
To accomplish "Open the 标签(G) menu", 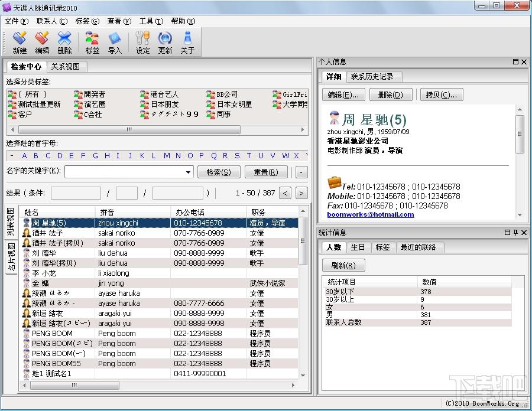I will click(x=87, y=21).
